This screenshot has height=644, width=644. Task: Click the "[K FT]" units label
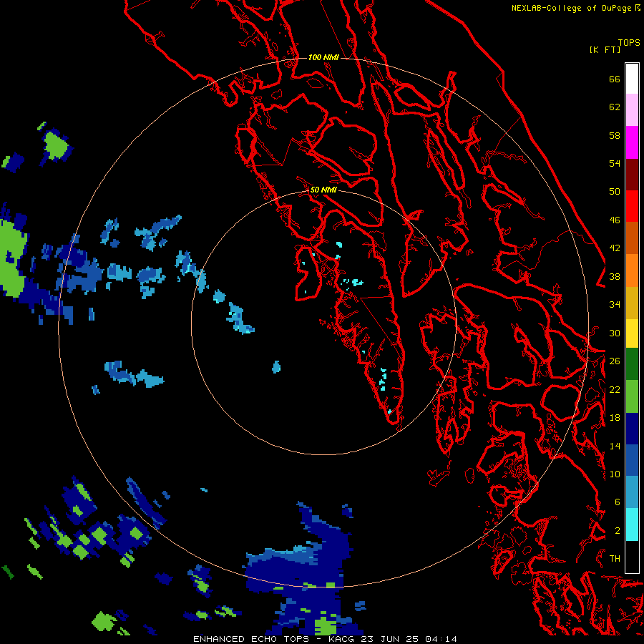pyautogui.click(x=605, y=49)
